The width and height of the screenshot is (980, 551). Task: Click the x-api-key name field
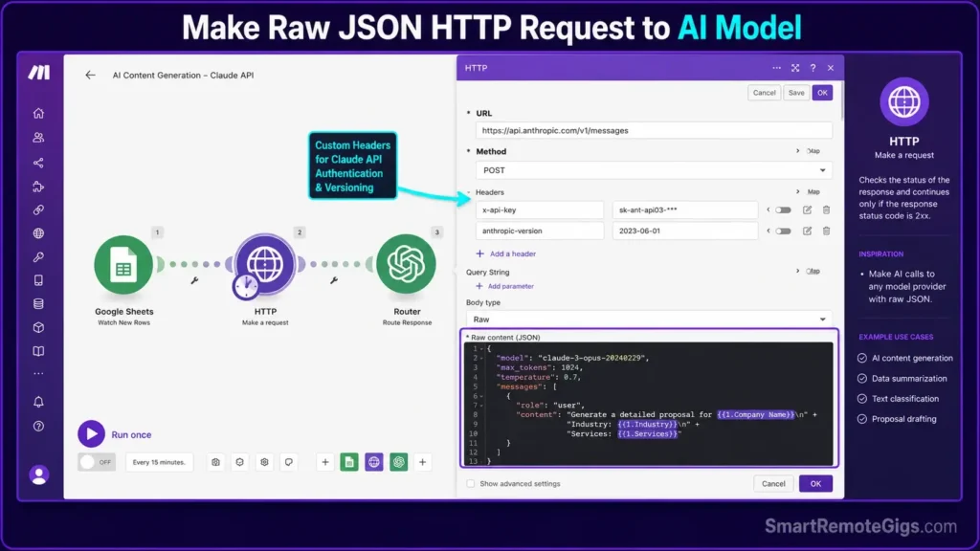(x=540, y=209)
